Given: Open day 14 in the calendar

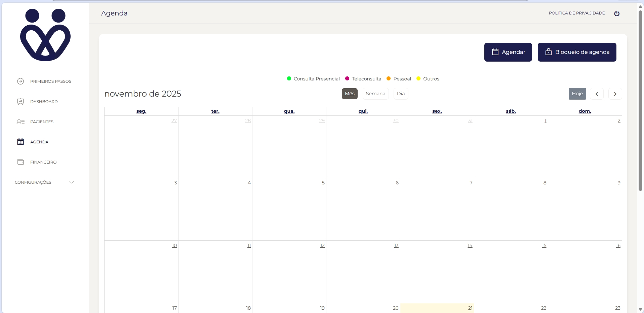Looking at the screenshot, I should click(470, 246).
